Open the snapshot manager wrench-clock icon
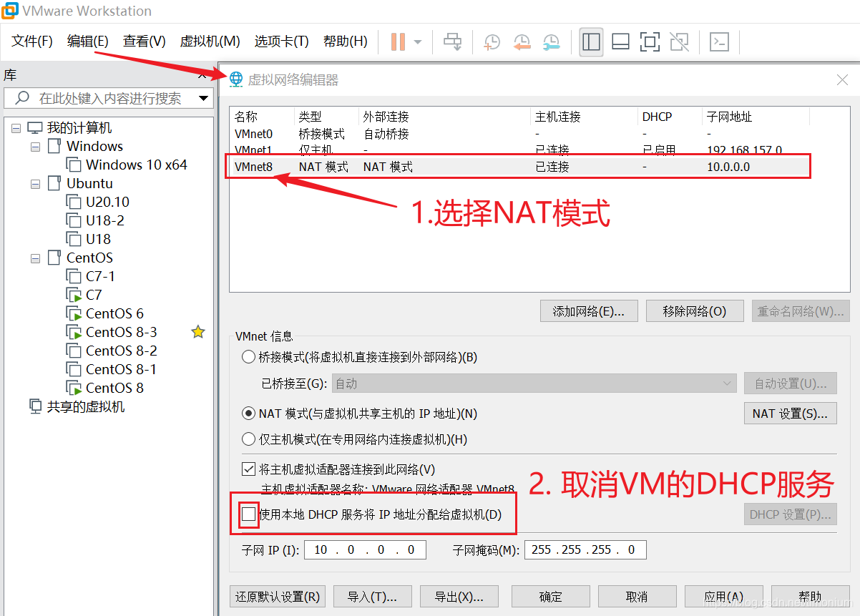Screen dimensions: 860x616 [551, 41]
